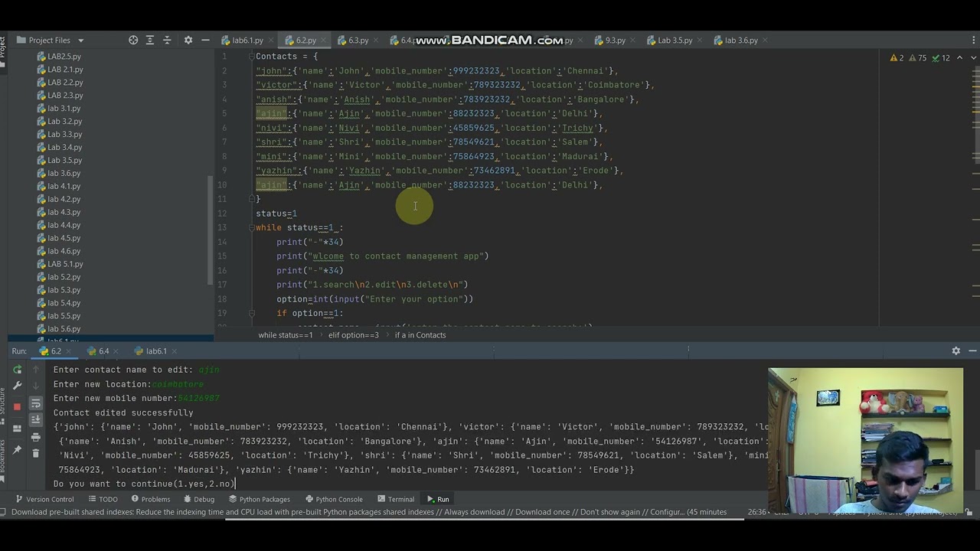Clear all console output with trash icon

pos(36,453)
